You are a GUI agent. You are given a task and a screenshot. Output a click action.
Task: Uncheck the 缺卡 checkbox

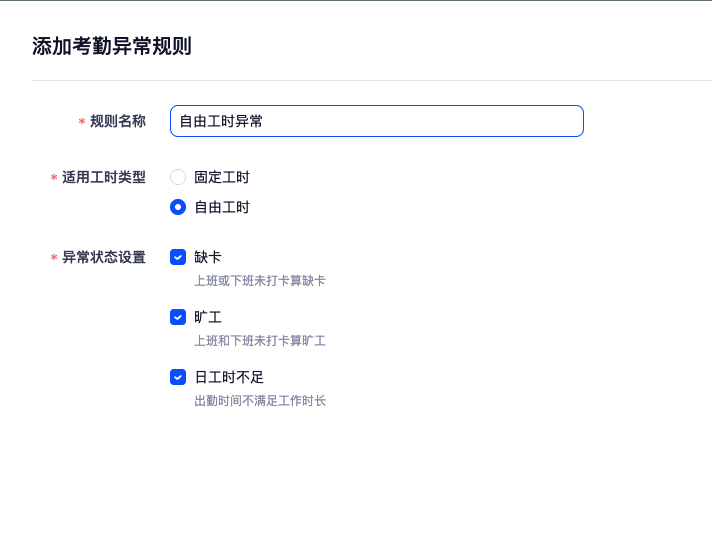pos(178,257)
